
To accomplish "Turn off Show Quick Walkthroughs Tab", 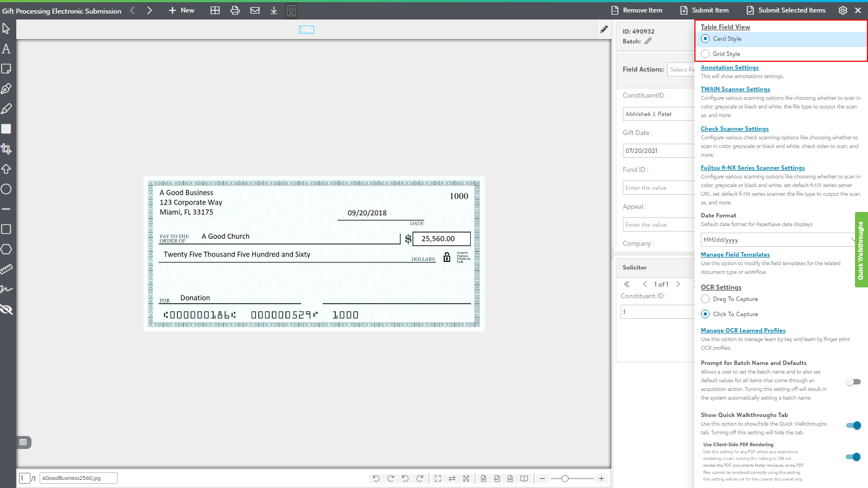I will click(853, 425).
